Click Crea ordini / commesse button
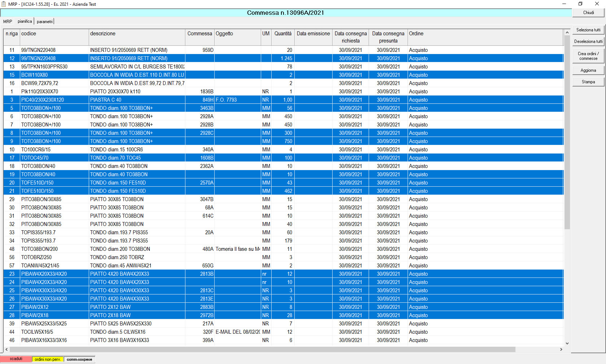Screen dimensions: 606x364 tap(588, 56)
